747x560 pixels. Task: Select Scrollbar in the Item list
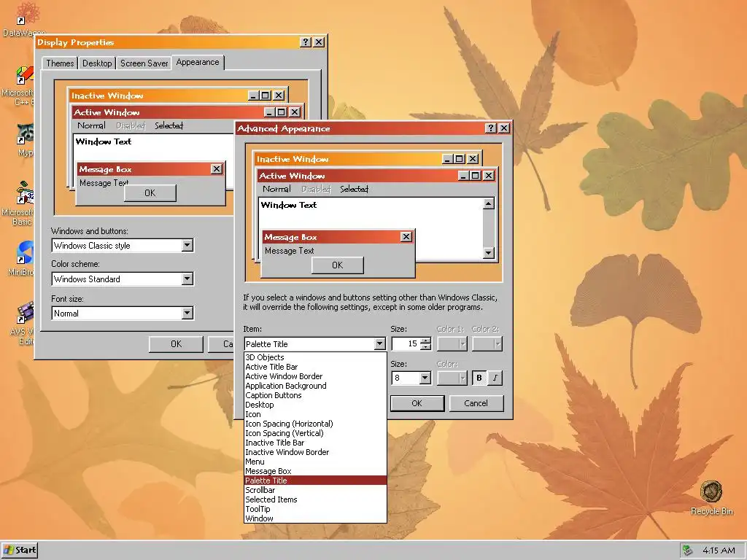315,490
